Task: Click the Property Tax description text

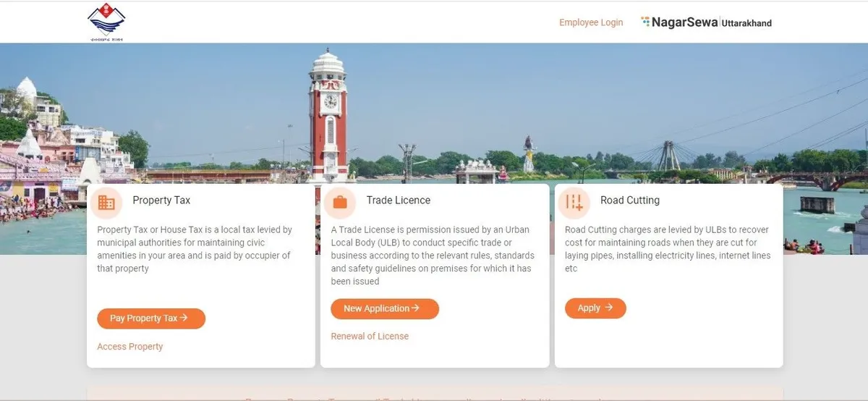Action: (195, 249)
